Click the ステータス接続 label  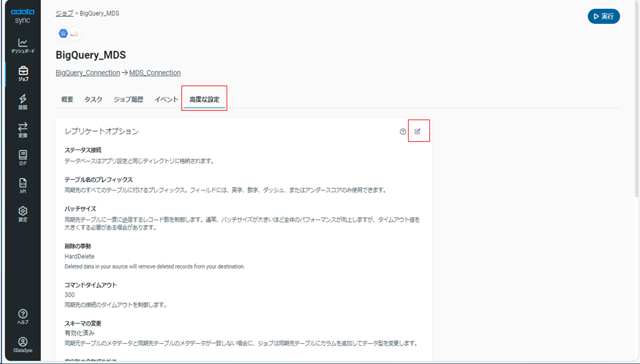tap(83, 150)
